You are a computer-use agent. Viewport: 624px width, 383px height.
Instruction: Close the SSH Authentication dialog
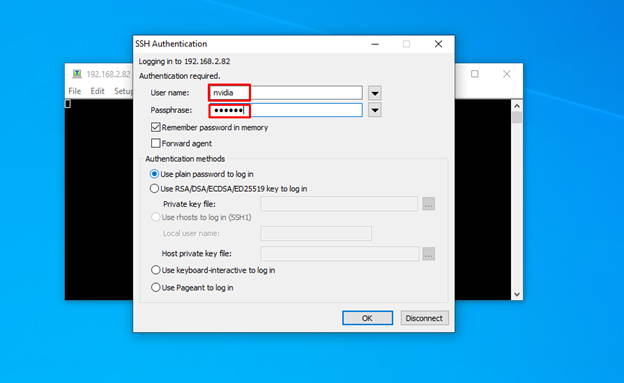[438, 44]
